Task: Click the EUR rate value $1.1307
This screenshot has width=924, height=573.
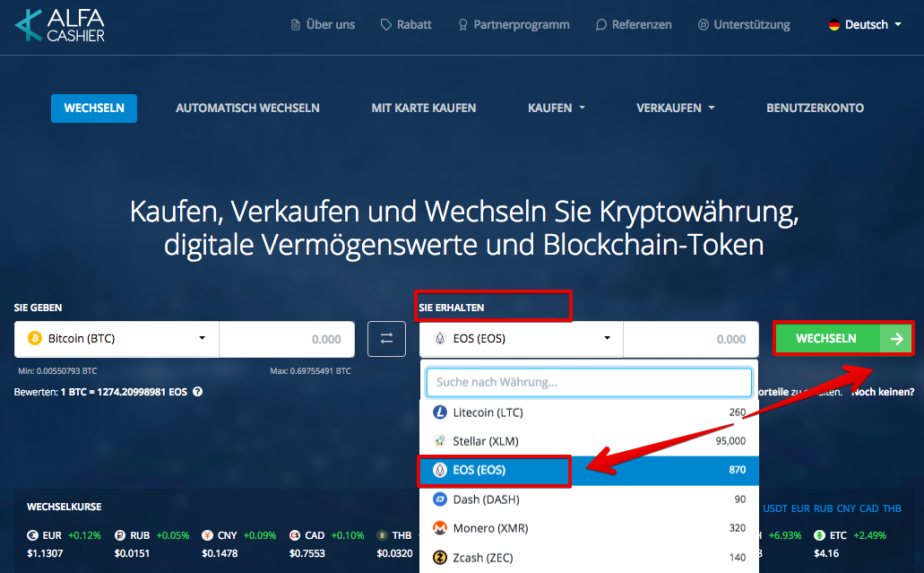Action: (45, 553)
